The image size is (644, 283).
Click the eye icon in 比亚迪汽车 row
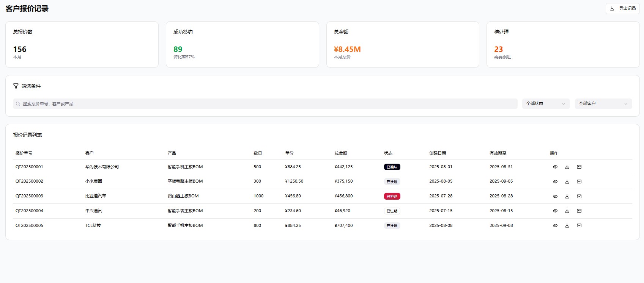(555, 196)
